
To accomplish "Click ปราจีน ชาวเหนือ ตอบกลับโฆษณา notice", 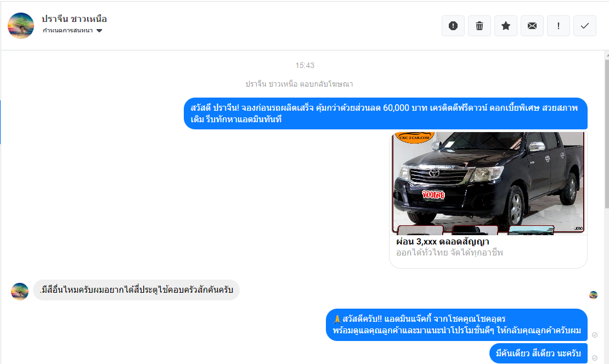I will 299,84.
